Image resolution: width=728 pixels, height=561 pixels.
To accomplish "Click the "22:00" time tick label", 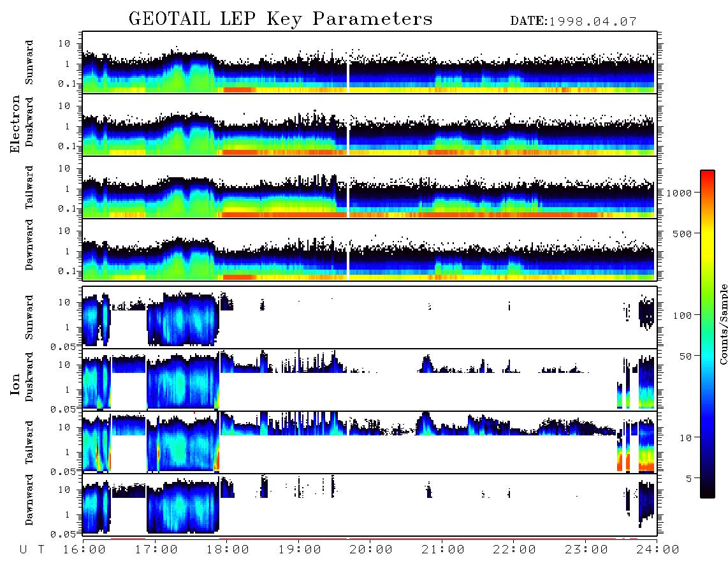I will click(x=514, y=550).
